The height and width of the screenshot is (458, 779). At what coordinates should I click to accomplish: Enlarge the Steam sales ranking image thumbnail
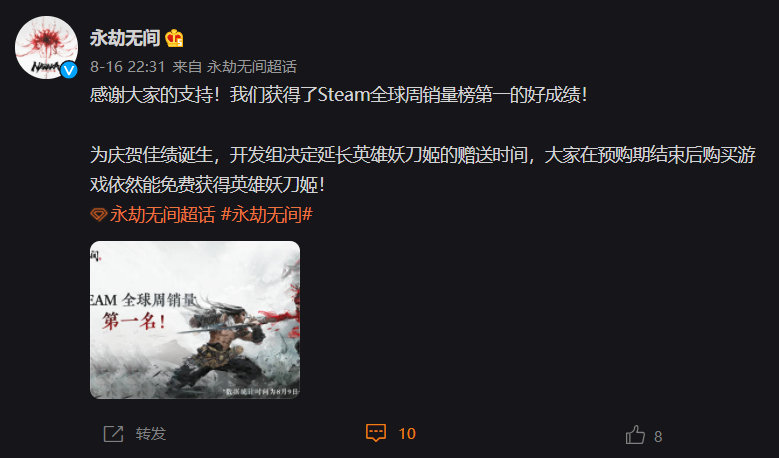click(195, 319)
